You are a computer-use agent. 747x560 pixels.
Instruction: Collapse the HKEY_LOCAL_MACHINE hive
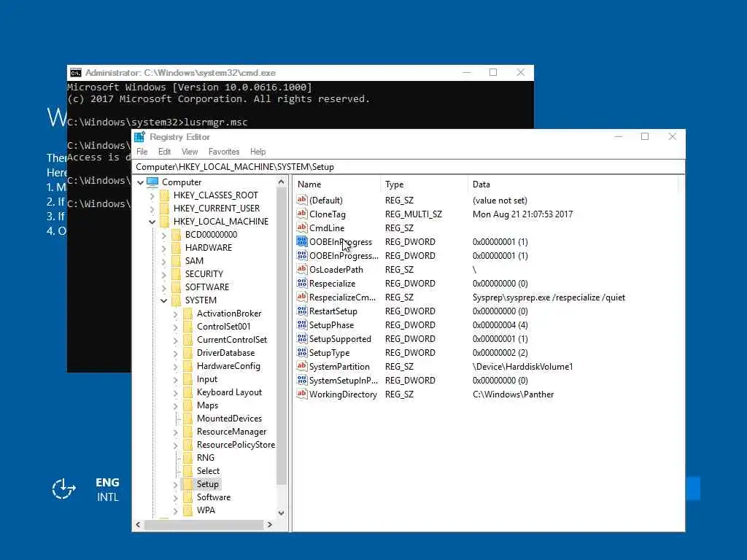tap(152, 222)
